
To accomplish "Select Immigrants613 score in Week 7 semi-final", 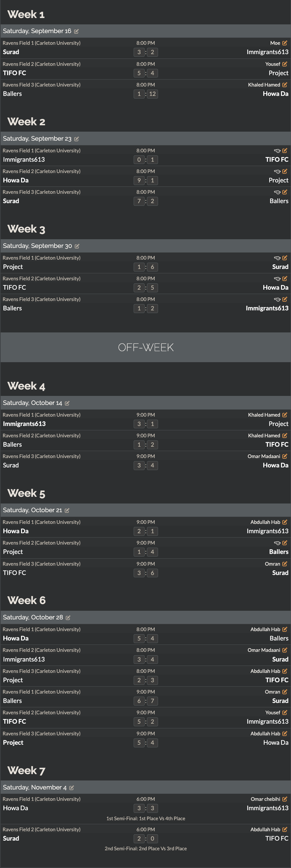I will tap(152, 808).
